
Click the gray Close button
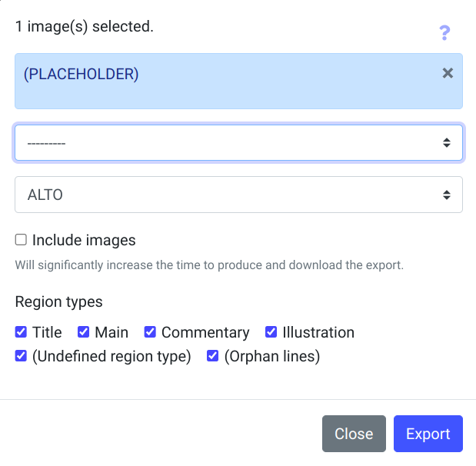pos(354,434)
